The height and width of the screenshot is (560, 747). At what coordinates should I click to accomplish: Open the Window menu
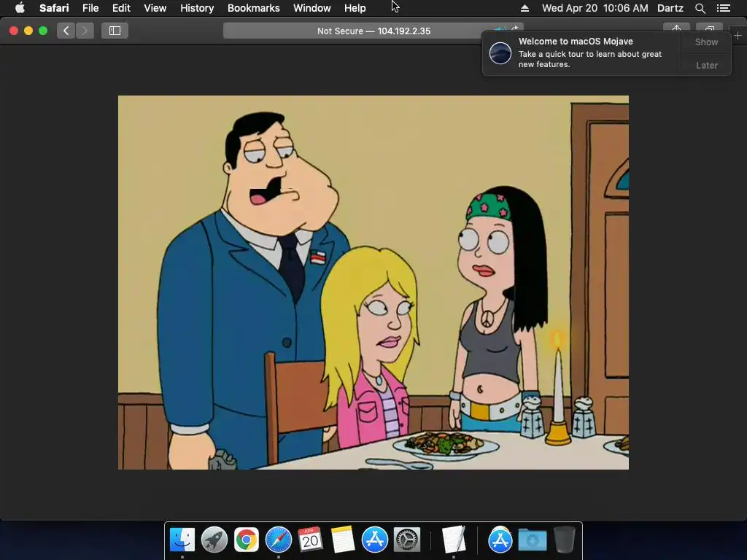pos(311,8)
